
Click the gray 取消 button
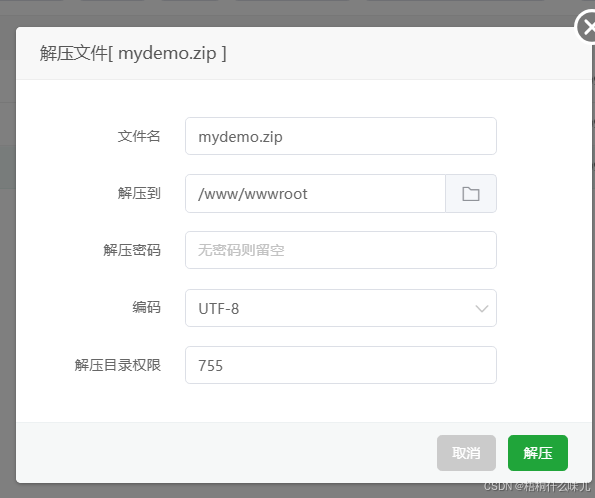(x=466, y=453)
